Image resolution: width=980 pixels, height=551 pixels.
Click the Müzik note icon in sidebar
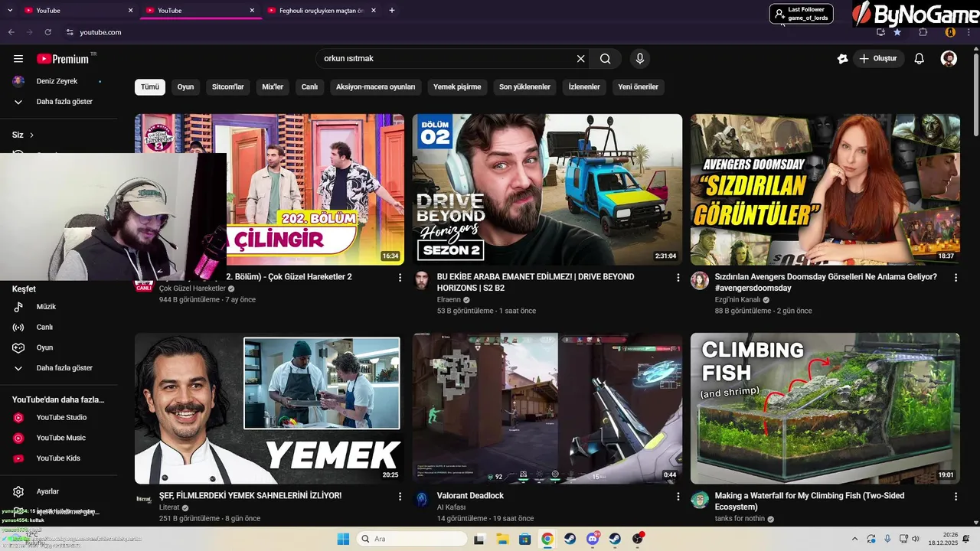tap(18, 307)
